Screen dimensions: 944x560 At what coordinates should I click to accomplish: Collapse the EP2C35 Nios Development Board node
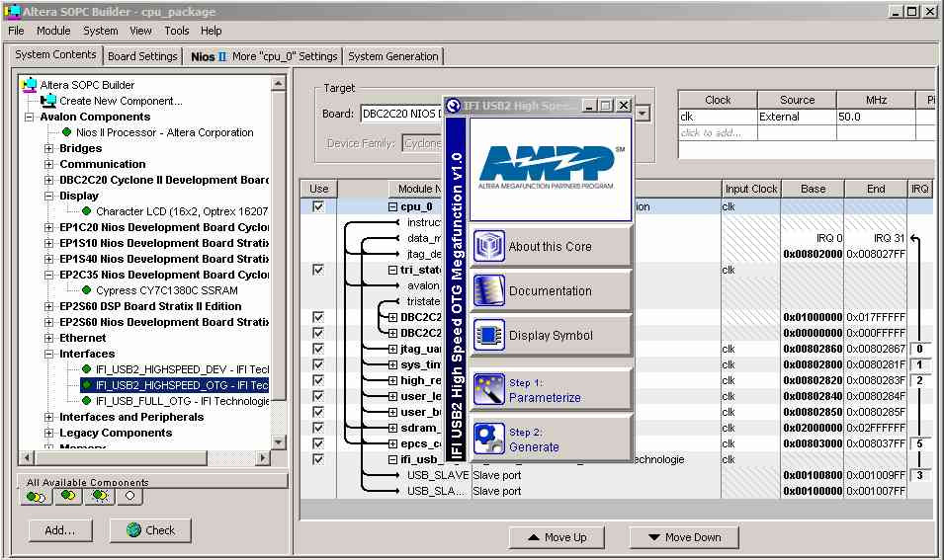coord(48,275)
